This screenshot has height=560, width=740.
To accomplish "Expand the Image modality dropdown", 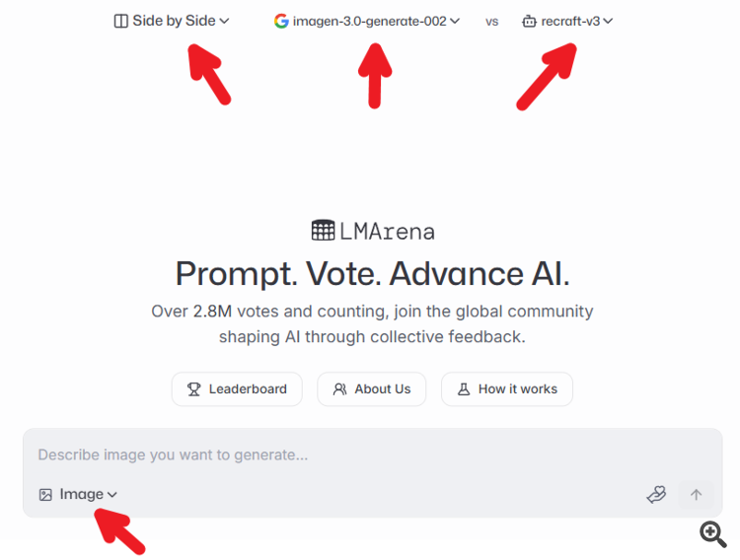I will [88, 495].
